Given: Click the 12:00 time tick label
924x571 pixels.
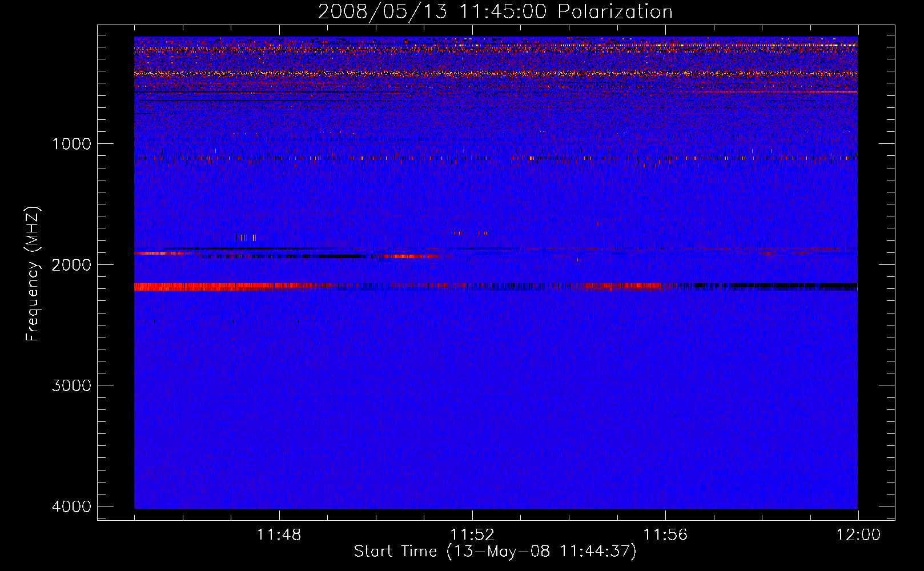Looking at the screenshot, I should [858, 535].
